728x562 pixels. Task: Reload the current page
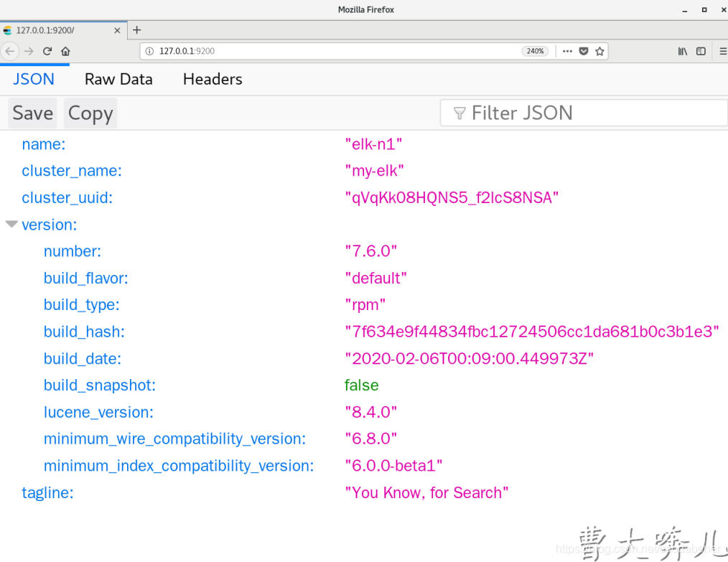pyautogui.click(x=47, y=51)
